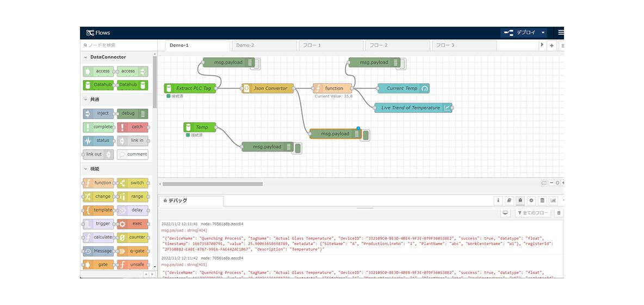The image size is (644, 305).
Task: Open the dashboard chart sidebar icon
Action: click(x=553, y=200)
